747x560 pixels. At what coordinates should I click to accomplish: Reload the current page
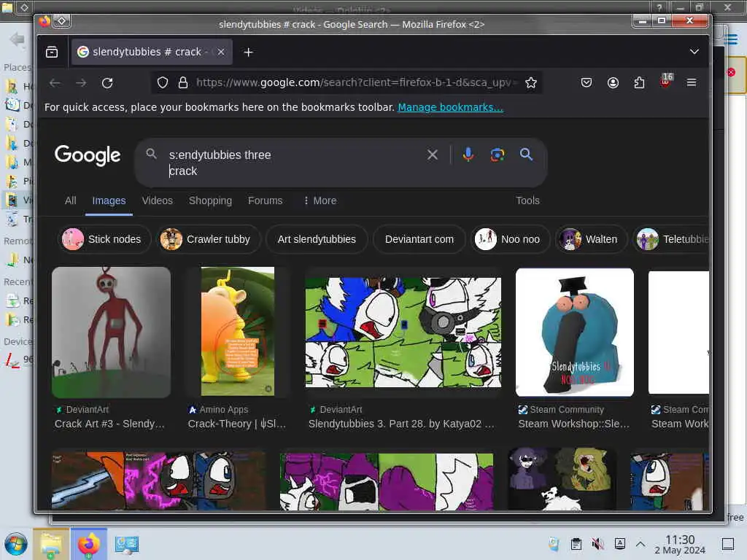pyautogui.click(x=107, y=83)
